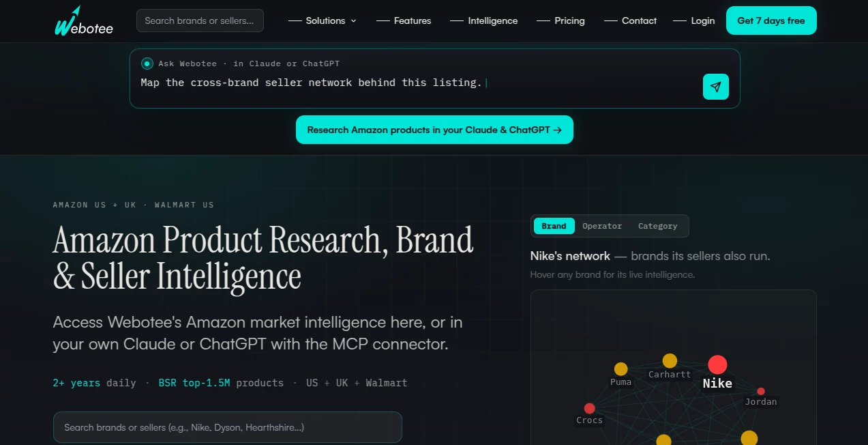Click the Jordan node in the graph
Viewport: 868px width, 445px height.
coord(761,391)
